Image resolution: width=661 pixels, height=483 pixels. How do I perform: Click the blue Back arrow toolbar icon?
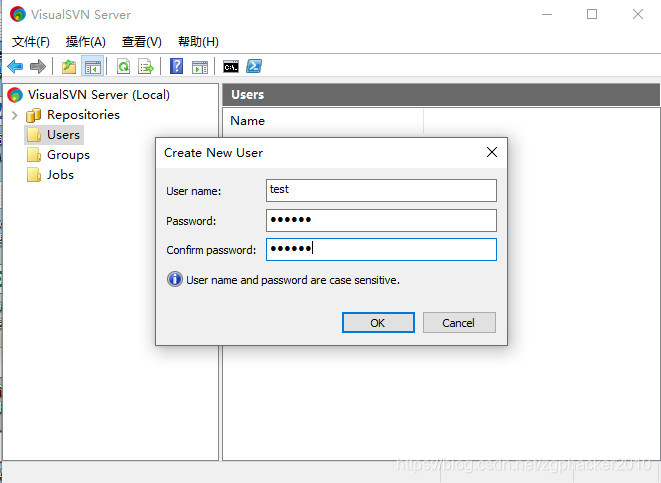[15, 66]
